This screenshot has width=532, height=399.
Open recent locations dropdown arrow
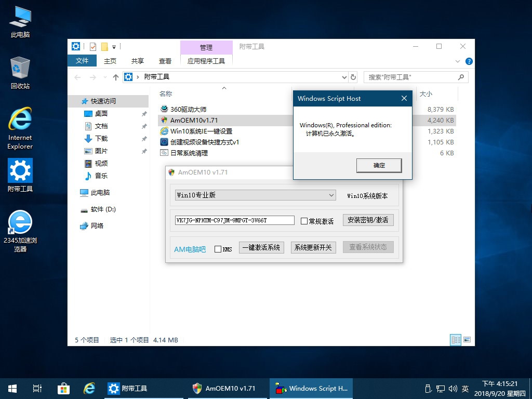[x=105, y=77]
